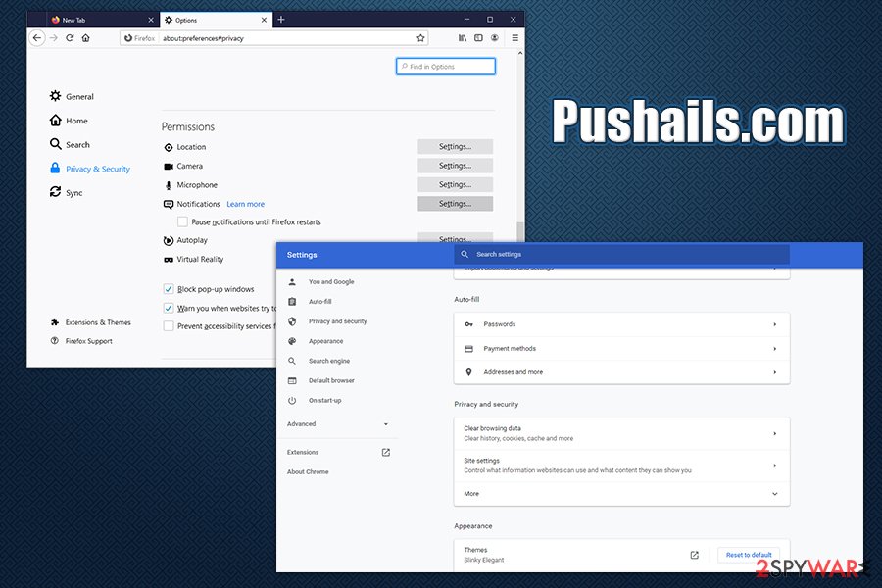The height and width of the screenshot is (588, 882).
Task: Open Addresses and more row arrow
Action: 774,372
